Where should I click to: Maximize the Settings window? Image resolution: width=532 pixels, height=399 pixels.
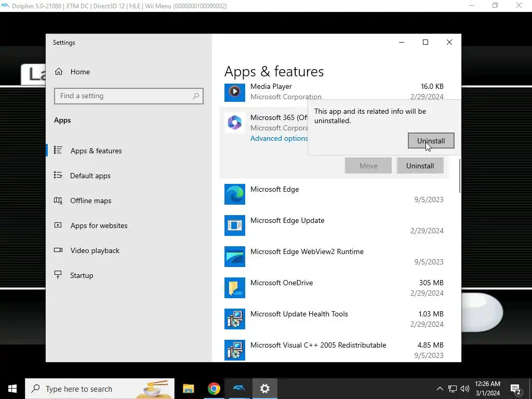[425, 42]
